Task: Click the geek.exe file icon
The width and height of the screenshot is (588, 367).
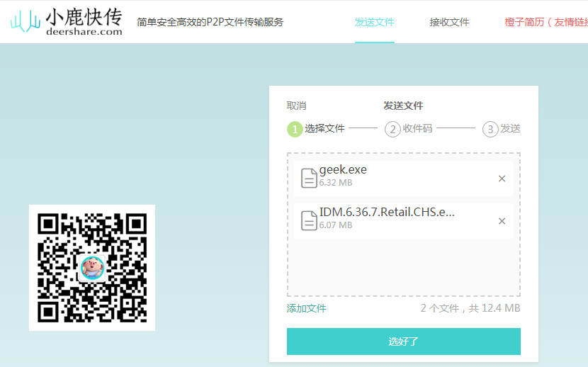Action: coord(309,178)
